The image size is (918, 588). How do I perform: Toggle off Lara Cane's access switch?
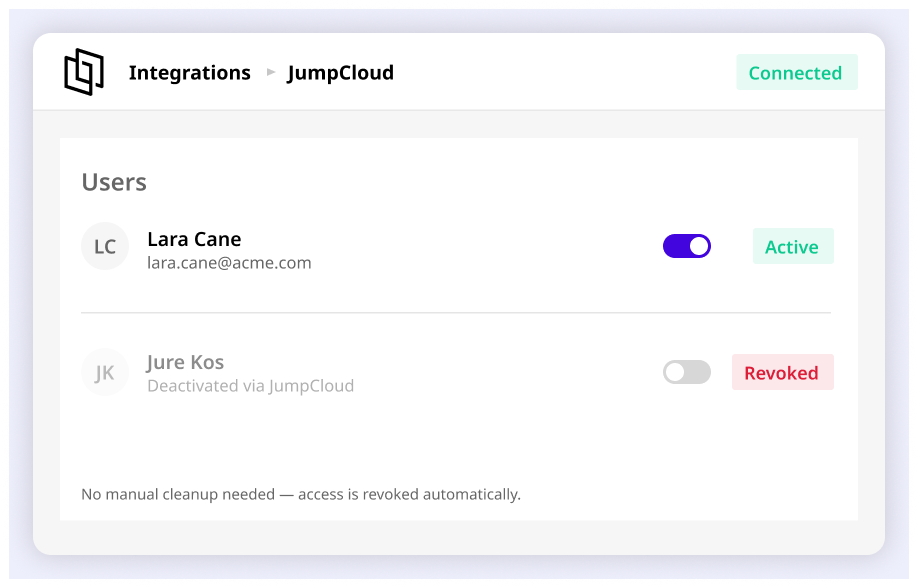click(687, 246)
